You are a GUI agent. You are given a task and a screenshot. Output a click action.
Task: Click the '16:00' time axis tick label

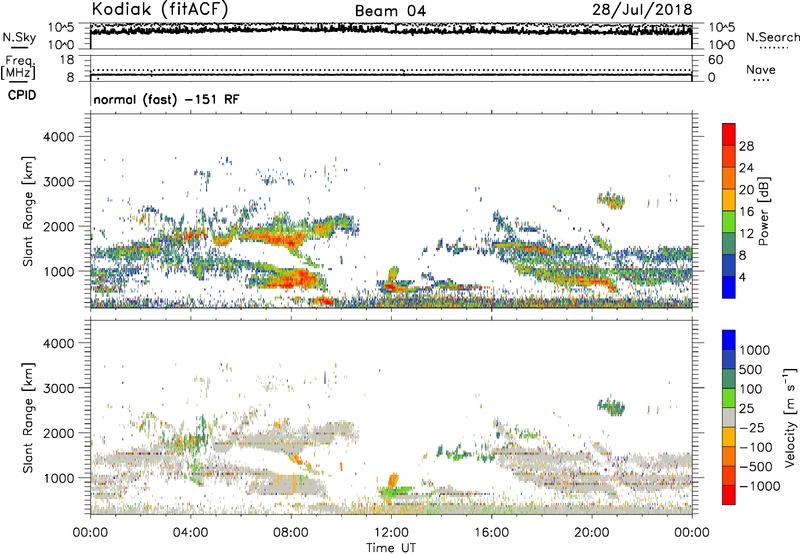click(491, 533)
